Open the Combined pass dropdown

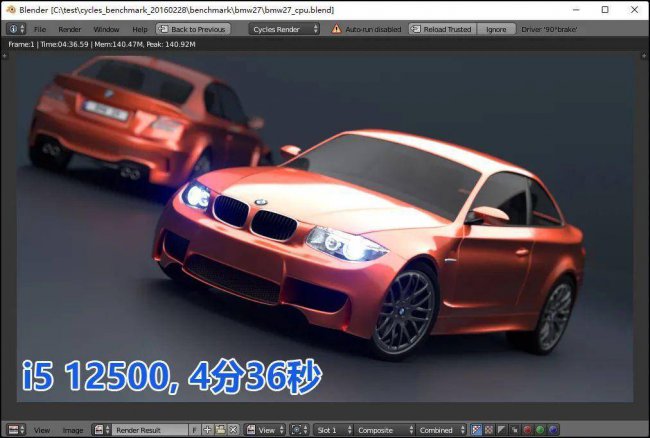441,430
